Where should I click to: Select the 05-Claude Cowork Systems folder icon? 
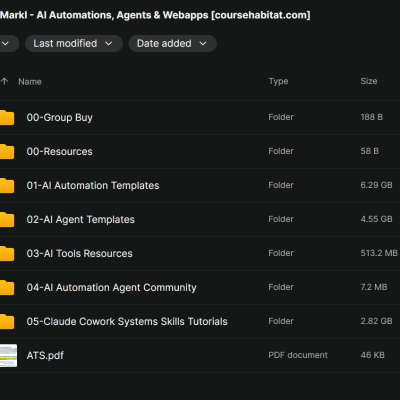pyautogui.click(x=7, y=322)
